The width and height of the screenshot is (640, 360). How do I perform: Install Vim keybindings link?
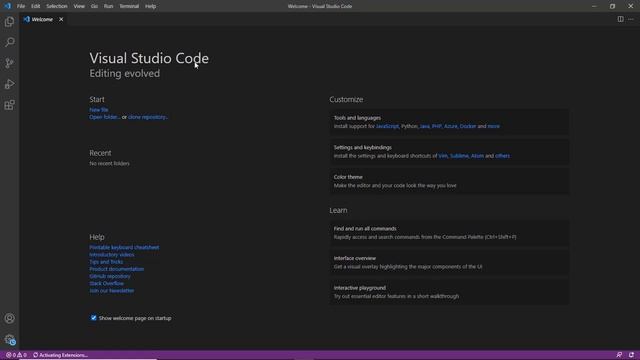click(443, 156)
